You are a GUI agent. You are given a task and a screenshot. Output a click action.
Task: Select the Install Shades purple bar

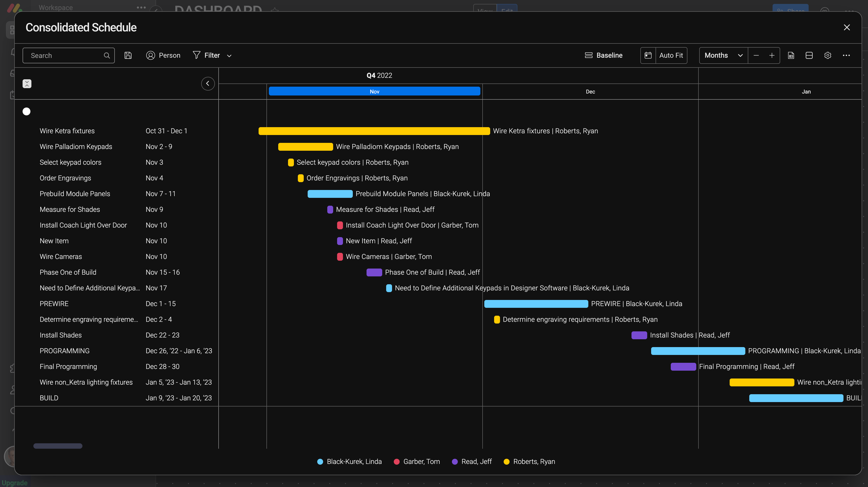point(639,335)
